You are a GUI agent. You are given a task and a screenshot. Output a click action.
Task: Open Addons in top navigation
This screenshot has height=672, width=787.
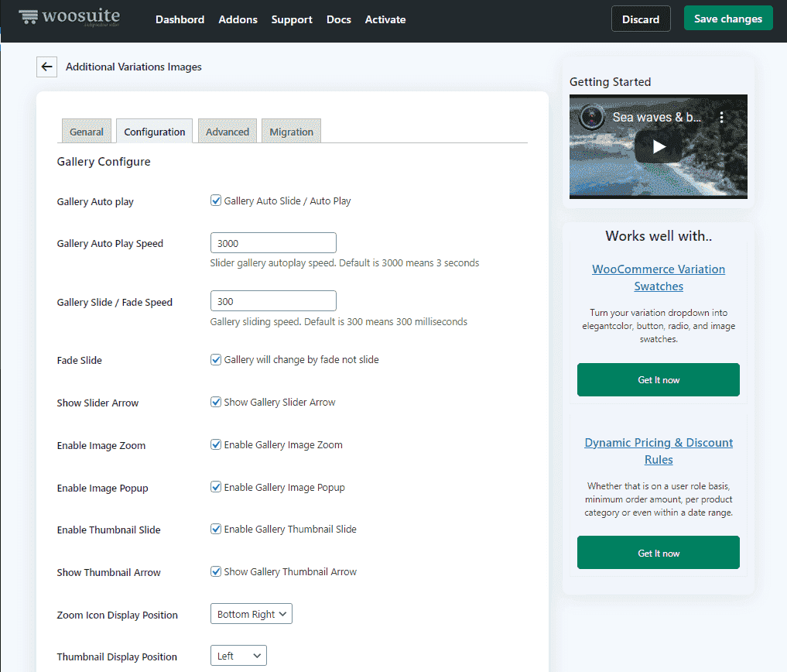pyautogui.click(x=238, y=19)
